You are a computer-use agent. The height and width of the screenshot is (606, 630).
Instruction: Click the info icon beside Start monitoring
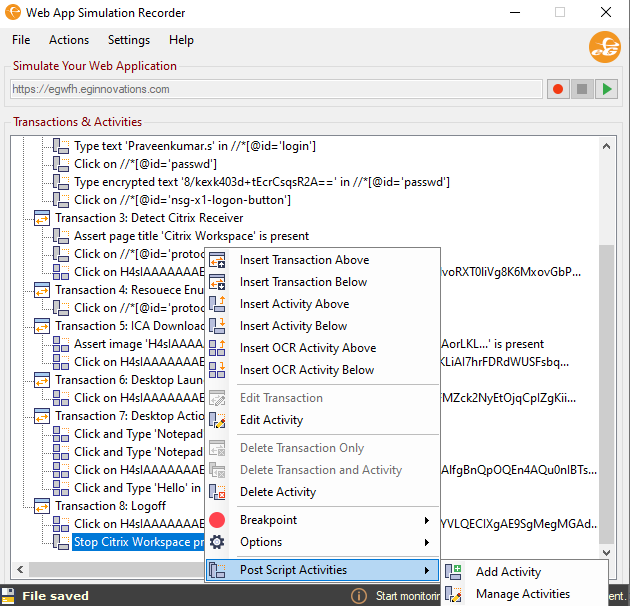[x=359, y=596]
